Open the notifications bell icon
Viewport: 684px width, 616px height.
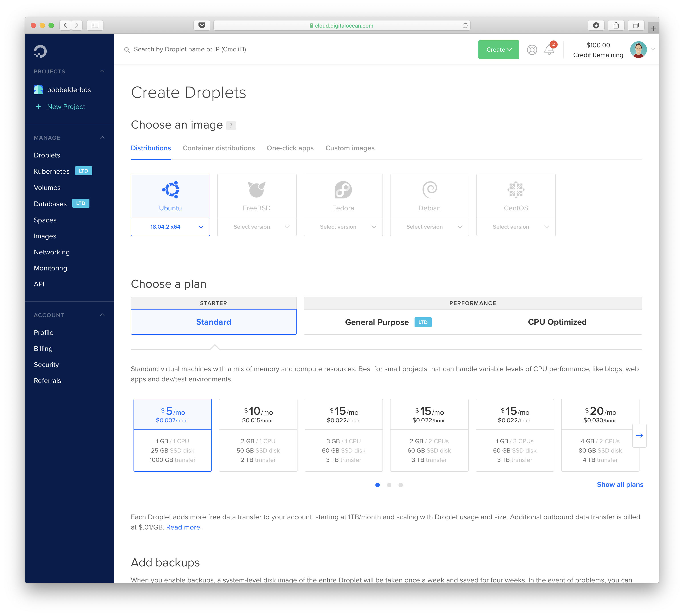pyautogui.click(x=549, y=50)
